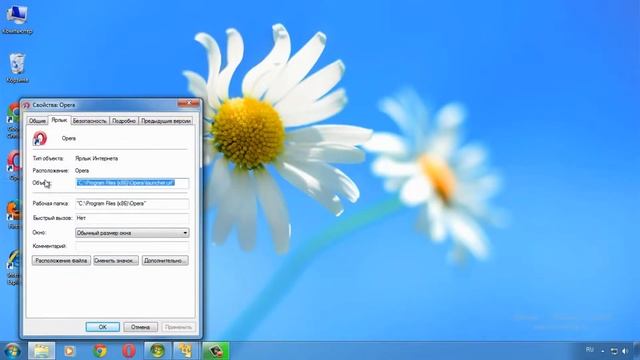Image resolution: width=640 pixels, height=360 pixels.
Task: Click the Отмена button
Action: (140, 327)
